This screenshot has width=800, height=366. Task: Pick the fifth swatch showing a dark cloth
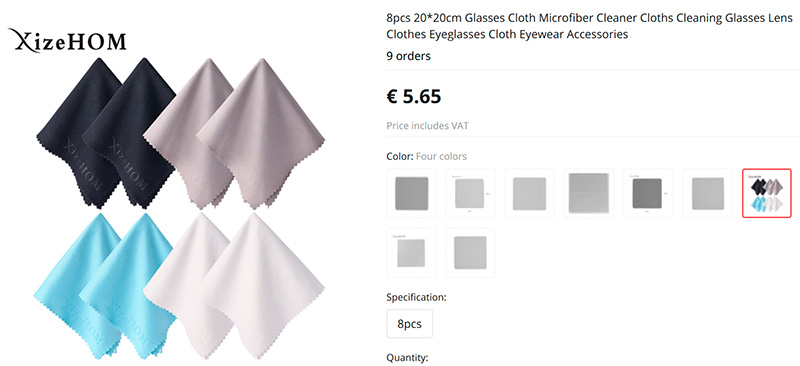[648, 193]
